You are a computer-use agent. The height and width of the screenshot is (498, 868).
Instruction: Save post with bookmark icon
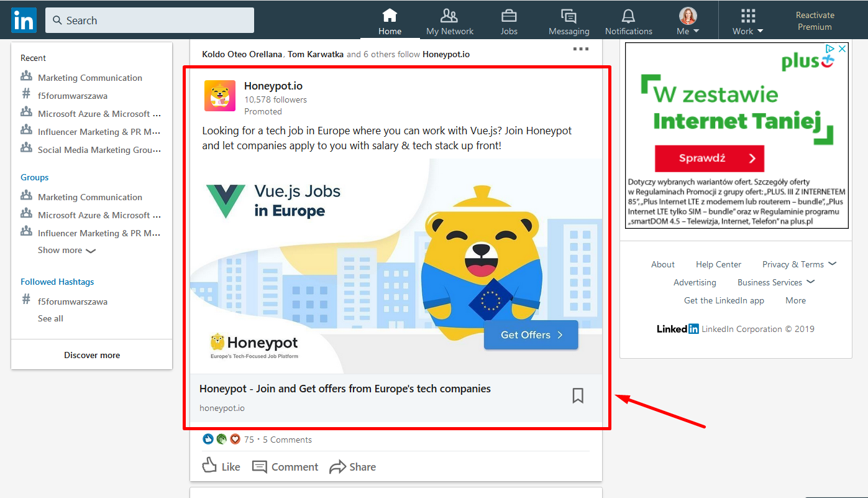pyautogui.click(x=578, y=395)
